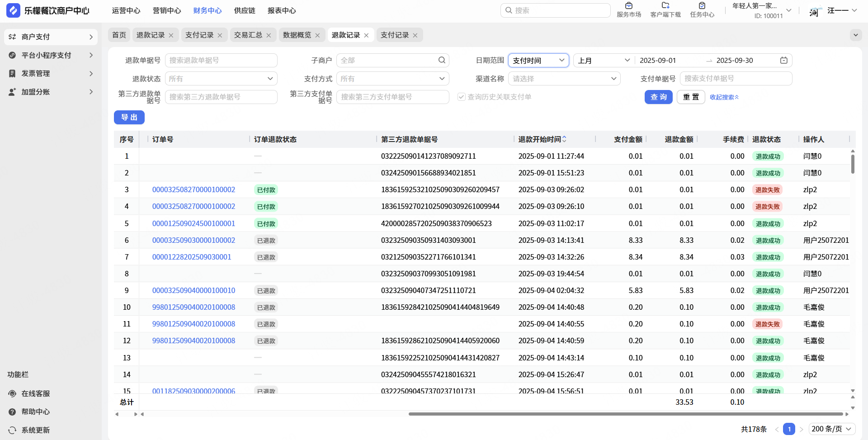This screenshot has height=440, width=868.
Task: Change the 200条/页 page size dropdown
Action: click(831, 429)
